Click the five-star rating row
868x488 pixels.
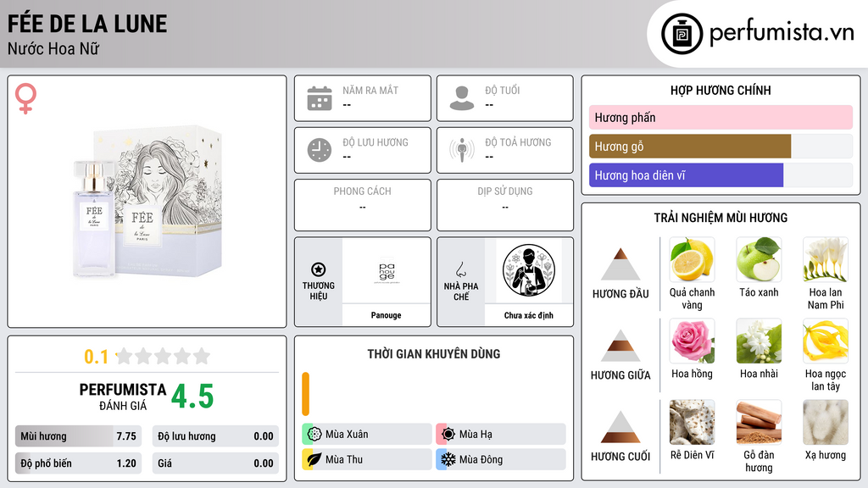[x=164, y=356]
